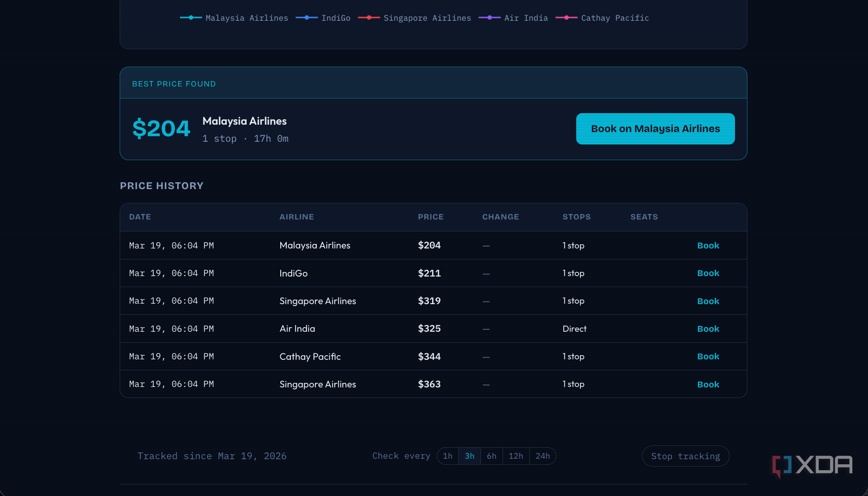This screenshot has width=868, height=496.
Task: Click the 1 stop · 17h 0m details
Action: point(245,138)
